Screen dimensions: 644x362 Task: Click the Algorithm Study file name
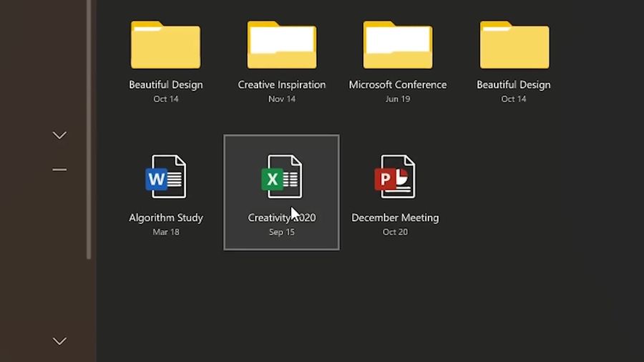click(166, 217)
